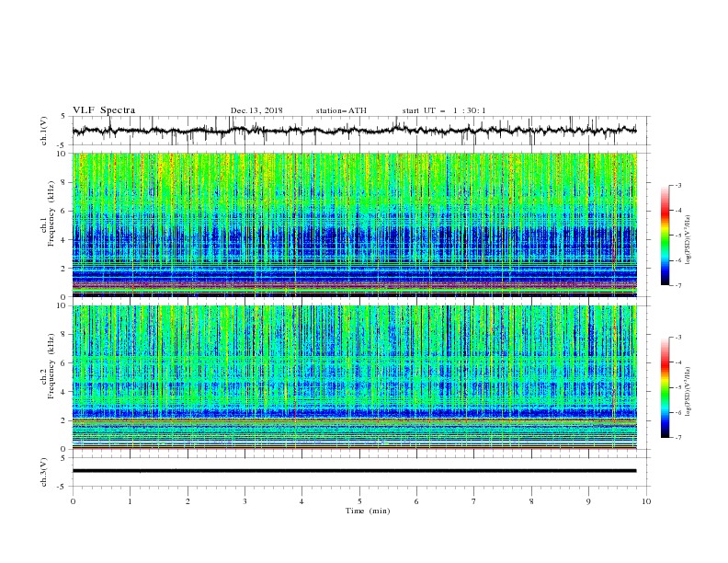Screen dimensions: 728x563
Task: Click time axis tick label "2"
Action: click(x=188, y=501)
